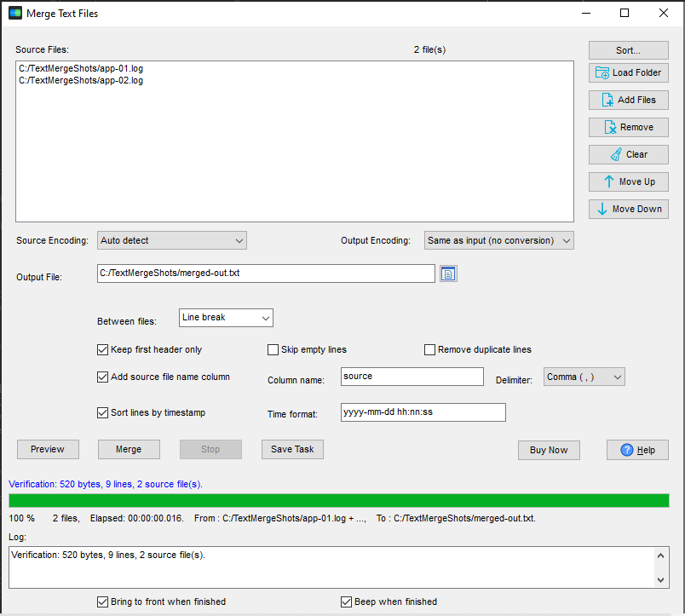The width and height of the screenshot is (685, 616).
Task: Click Add Files to add sources
Action: tap(628, 100)
